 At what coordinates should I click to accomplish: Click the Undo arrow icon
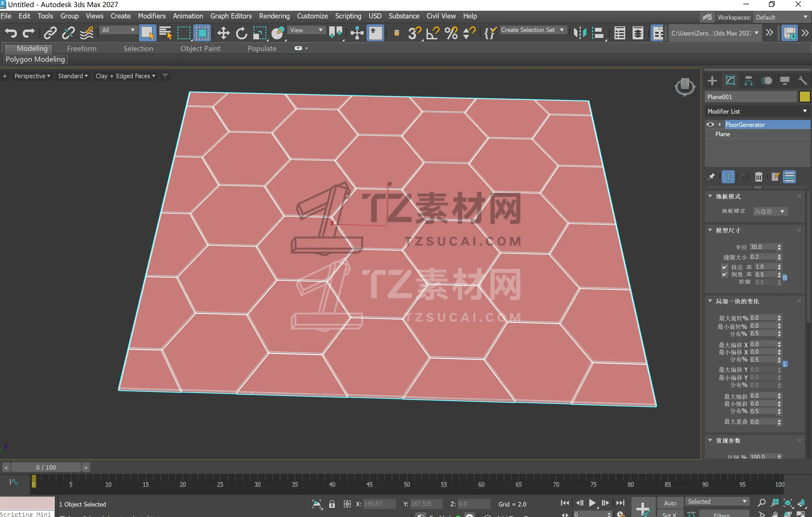10,33
